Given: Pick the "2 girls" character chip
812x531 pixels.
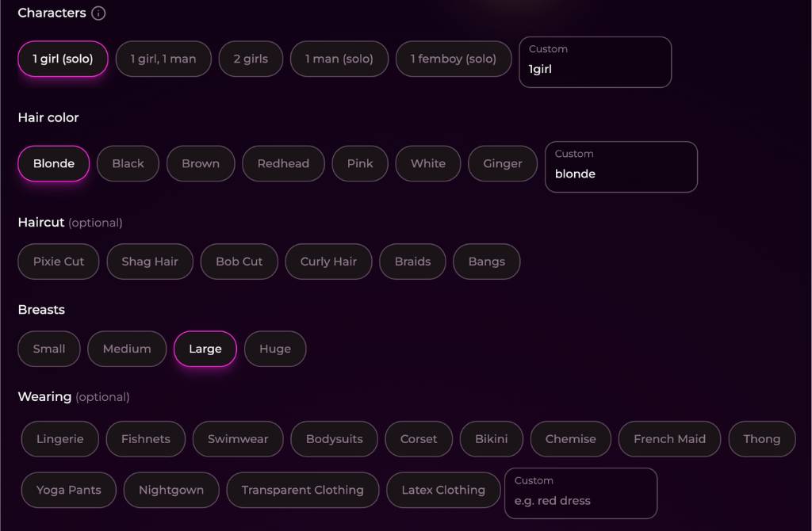Looking at the screenshot, I should click(251, 59).
